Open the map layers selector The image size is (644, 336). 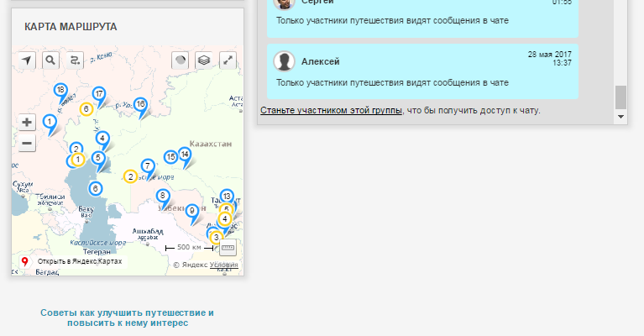pos(202,60)
